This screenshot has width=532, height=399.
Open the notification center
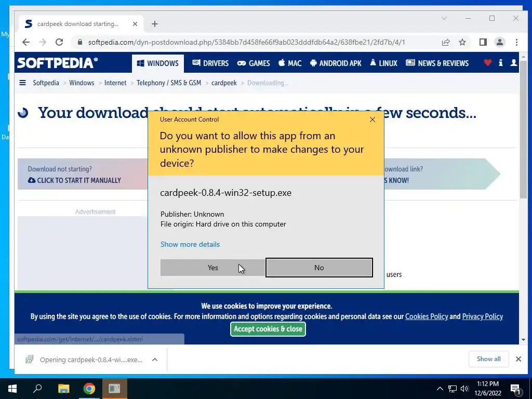515,389
